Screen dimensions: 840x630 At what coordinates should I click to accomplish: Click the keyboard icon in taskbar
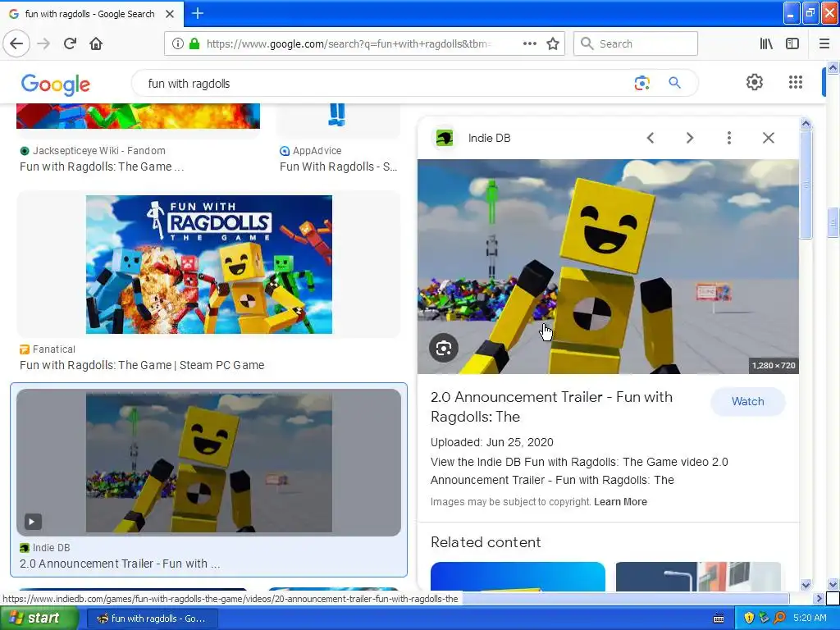click(x=719, y=619)
